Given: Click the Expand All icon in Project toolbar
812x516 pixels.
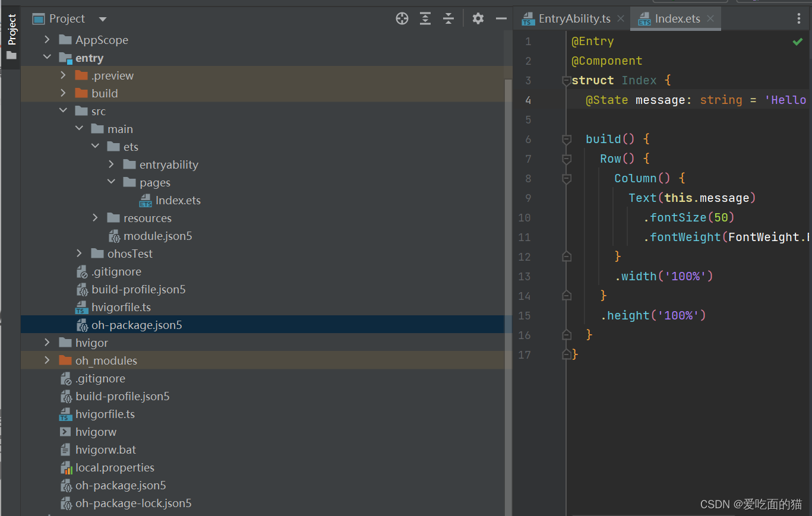Looking at the screenshot, I should click(x=425, y=18).
